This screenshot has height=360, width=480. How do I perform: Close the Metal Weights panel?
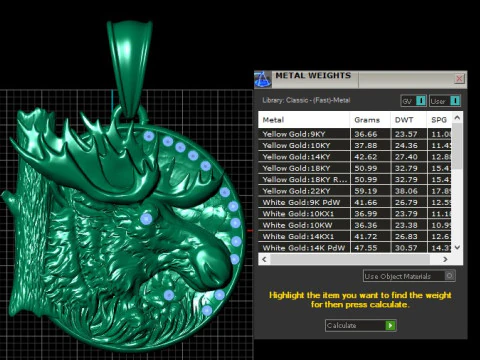(459, 78)
